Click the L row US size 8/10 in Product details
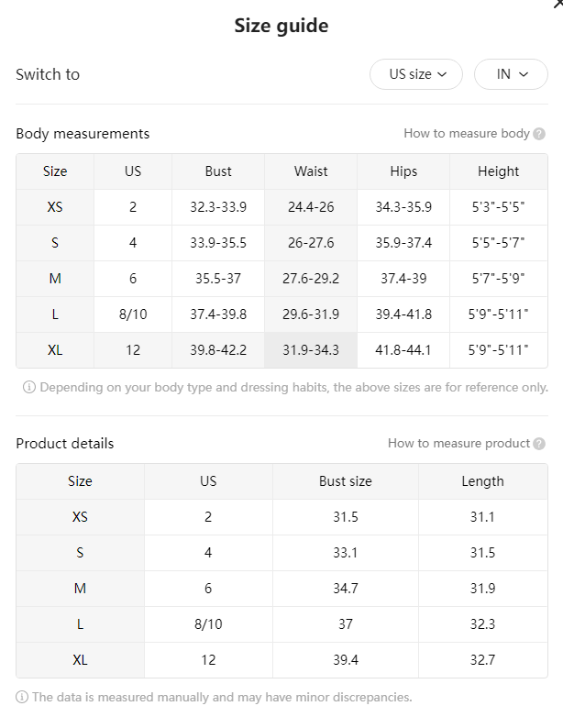The height and width of the screenshot is (728, 563). [x=208, y=624]
